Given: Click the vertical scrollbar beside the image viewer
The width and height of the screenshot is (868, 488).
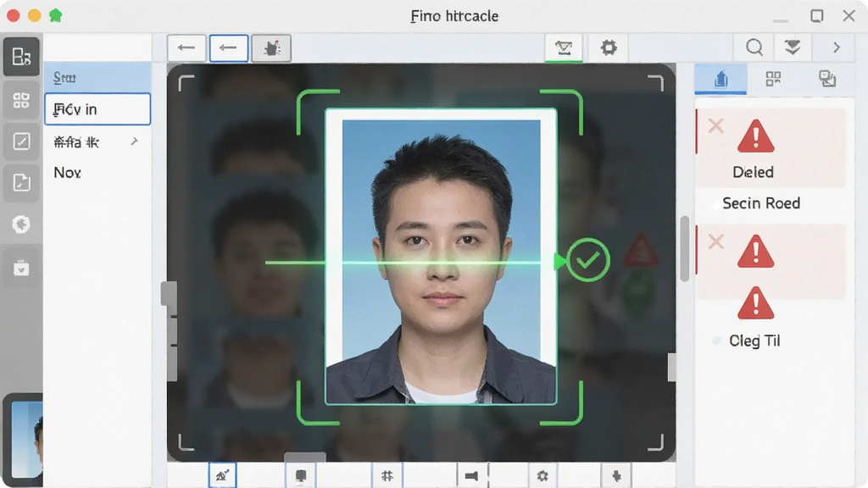Looking at the screenshot, I should click(685, 249).
